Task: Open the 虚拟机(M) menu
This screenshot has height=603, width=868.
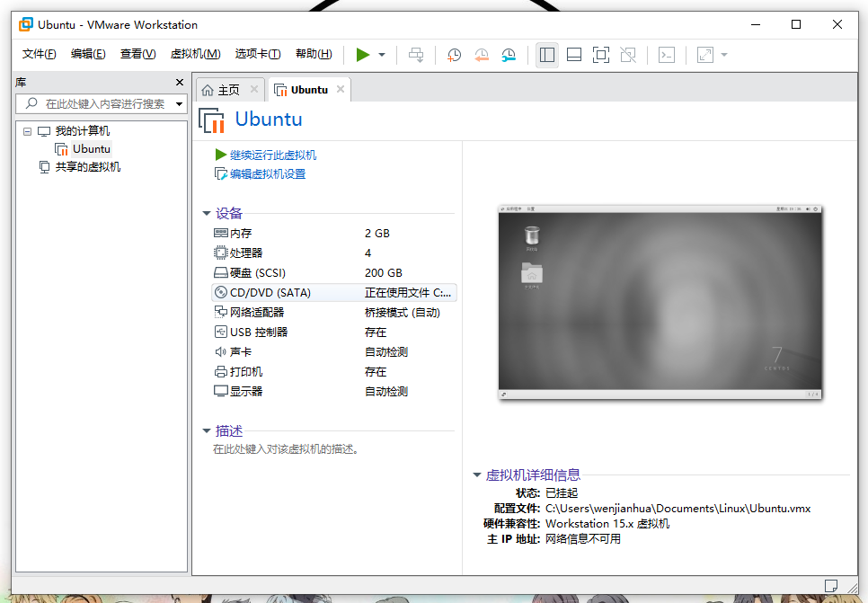Action: [195, 54]
